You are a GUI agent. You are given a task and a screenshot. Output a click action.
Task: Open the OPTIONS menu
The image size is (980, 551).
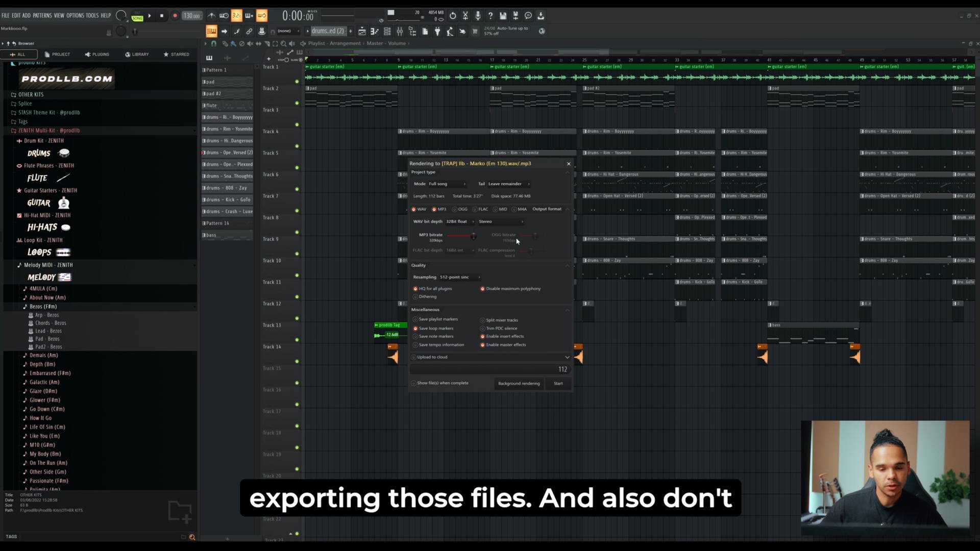[x=75, y=15]
